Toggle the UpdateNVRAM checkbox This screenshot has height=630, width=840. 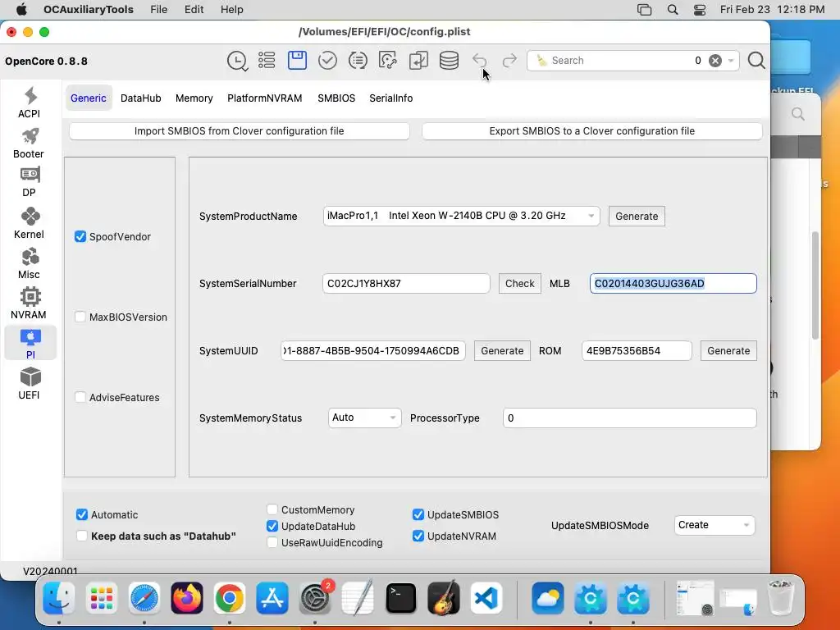tap(418, 536)
